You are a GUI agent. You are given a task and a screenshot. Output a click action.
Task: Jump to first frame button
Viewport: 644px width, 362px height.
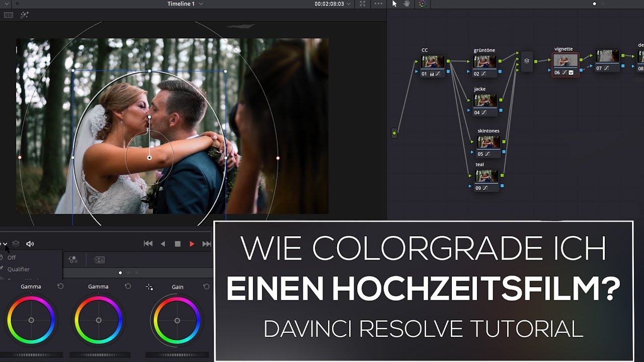tap(148, 244)
